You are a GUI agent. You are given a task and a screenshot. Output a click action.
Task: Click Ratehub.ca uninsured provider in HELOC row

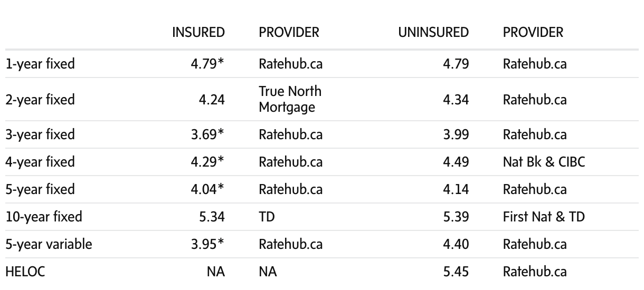535,272
